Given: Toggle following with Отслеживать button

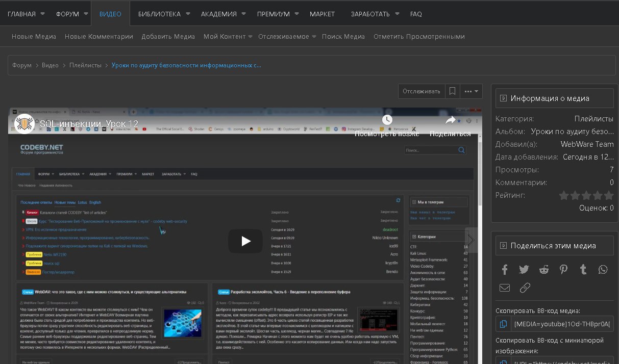Looking at the screenshot, I should (422, 91).
